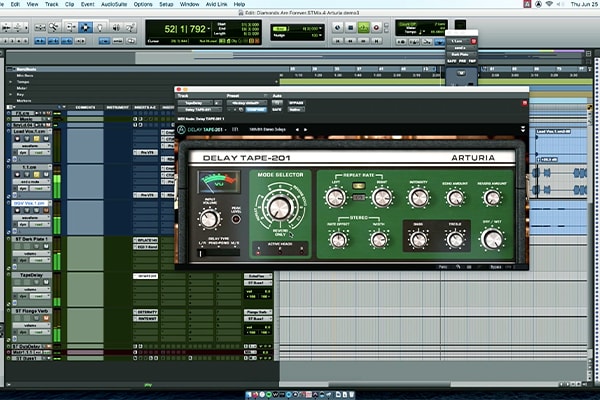Click the plugin SAFE button

click(x=277, y=109)
